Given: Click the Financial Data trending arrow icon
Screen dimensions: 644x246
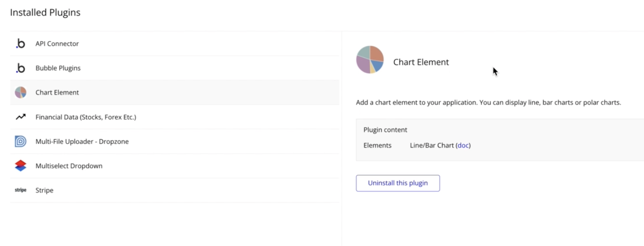Looking at the screenshot, I should coord(21,117).
